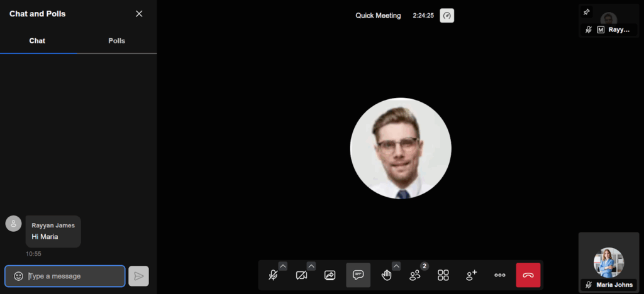The width and height of the screenshot is (644, 294).
Task: Expand camera options arrow
Action: [311, 266]
